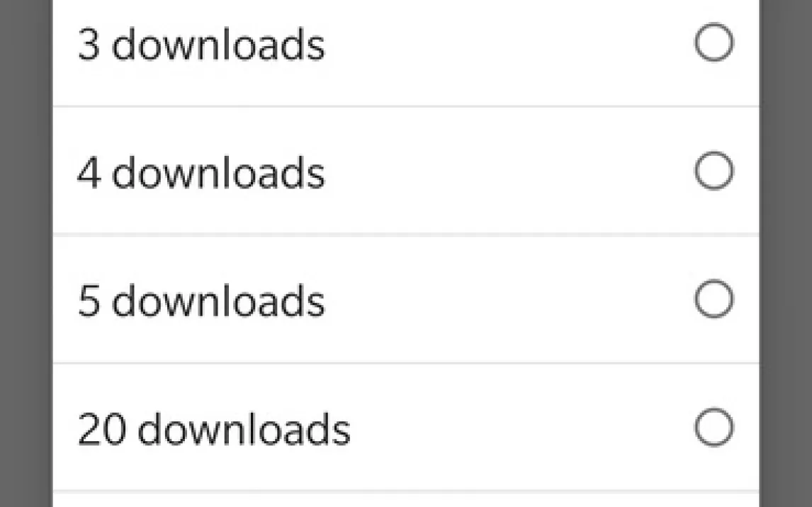Click the number 5 in third option

point(89,301)
